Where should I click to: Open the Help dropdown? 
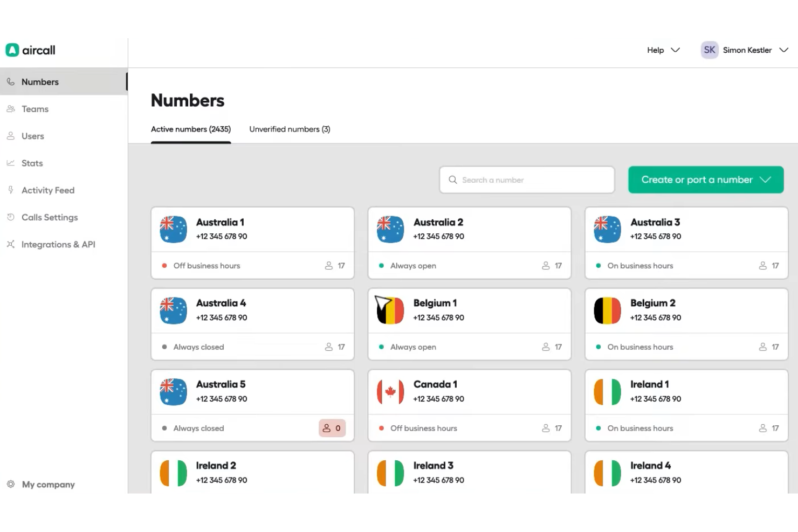(663, 50)
